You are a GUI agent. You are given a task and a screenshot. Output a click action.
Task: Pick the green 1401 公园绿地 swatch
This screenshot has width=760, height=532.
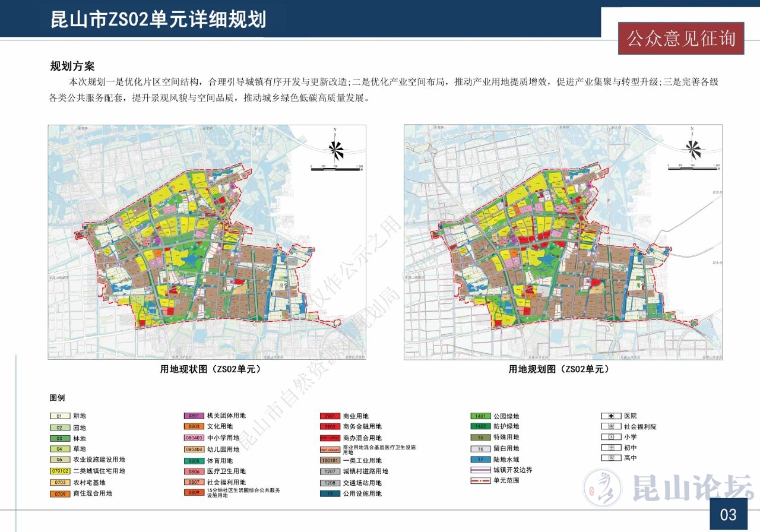pyautogui.click(x=480, y=417)
